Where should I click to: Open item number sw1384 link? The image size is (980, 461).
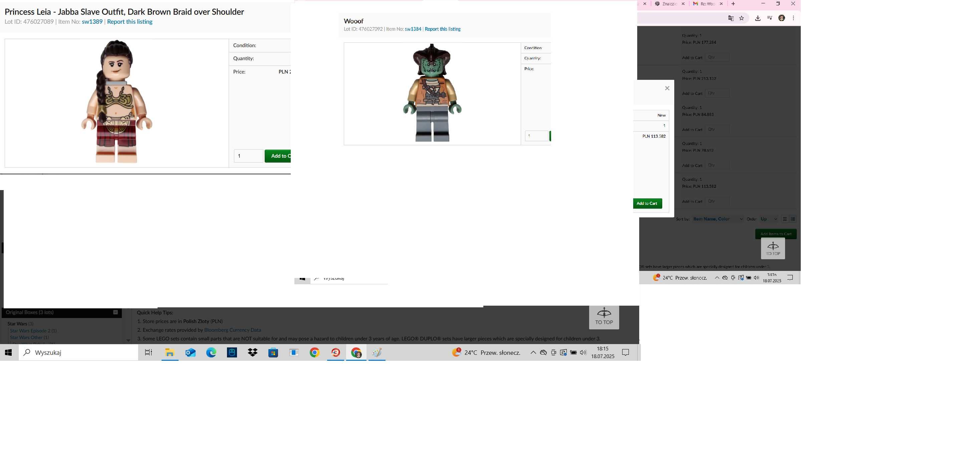[x=413, y=29]
